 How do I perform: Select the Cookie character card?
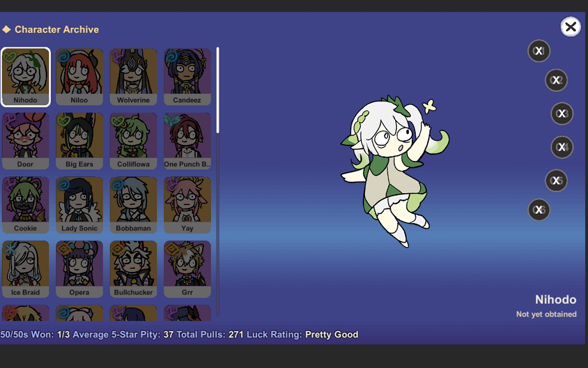tap(26, 205)
